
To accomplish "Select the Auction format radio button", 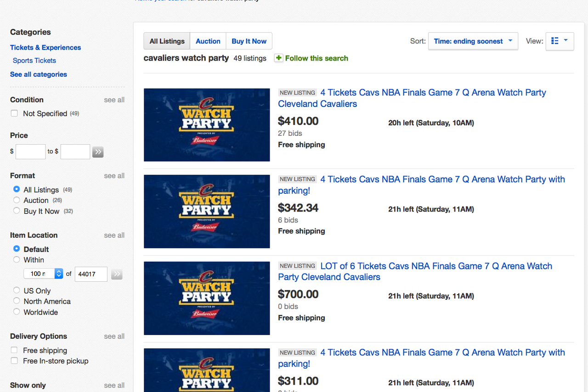I will pyautogui.click(x=17, y=200).
